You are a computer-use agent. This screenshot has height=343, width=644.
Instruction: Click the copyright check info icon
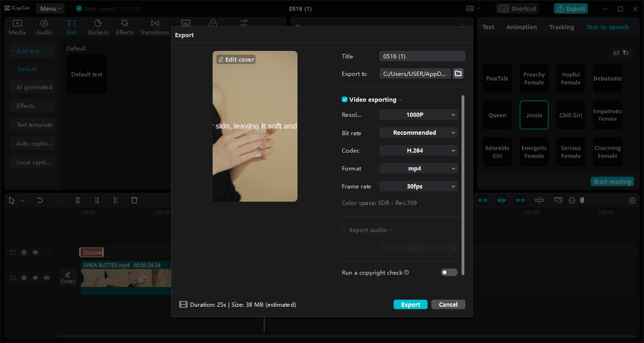pyautogui.click(x=407, y=273)
